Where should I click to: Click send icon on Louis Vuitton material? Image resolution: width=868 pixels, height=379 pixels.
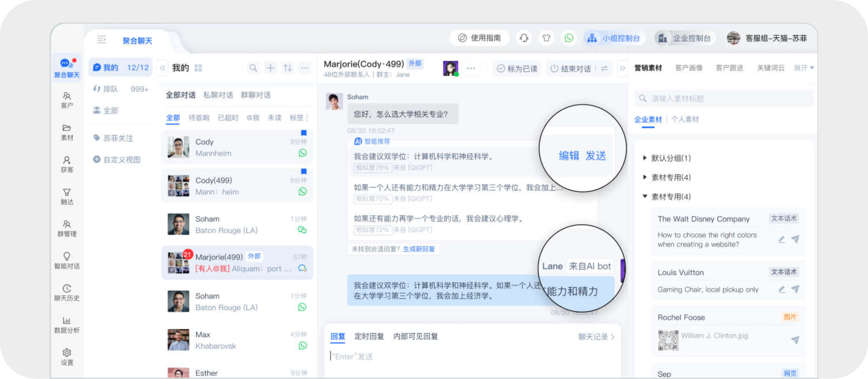coord(795,289)
